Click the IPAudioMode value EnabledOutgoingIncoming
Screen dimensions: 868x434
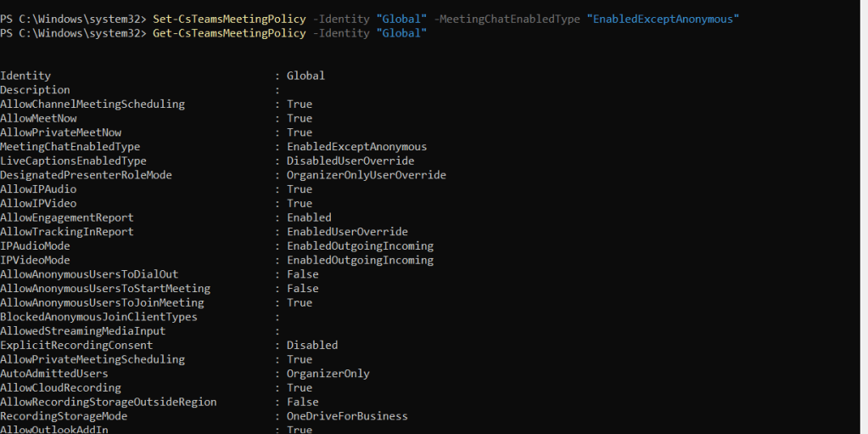360,245
